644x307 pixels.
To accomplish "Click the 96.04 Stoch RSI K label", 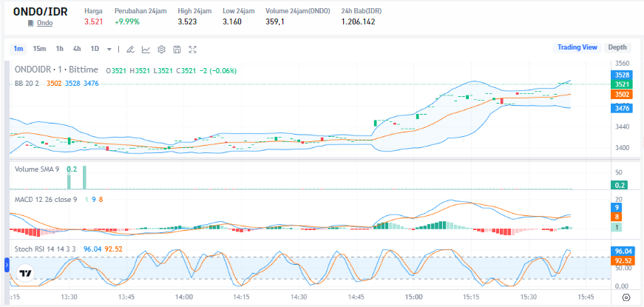I will 623,251.
